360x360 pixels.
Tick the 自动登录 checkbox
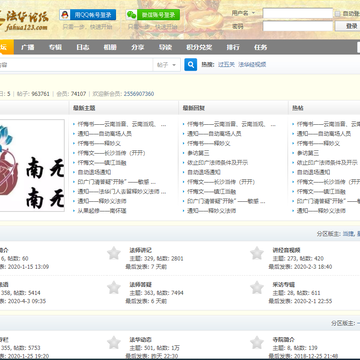tap(337, 14)
